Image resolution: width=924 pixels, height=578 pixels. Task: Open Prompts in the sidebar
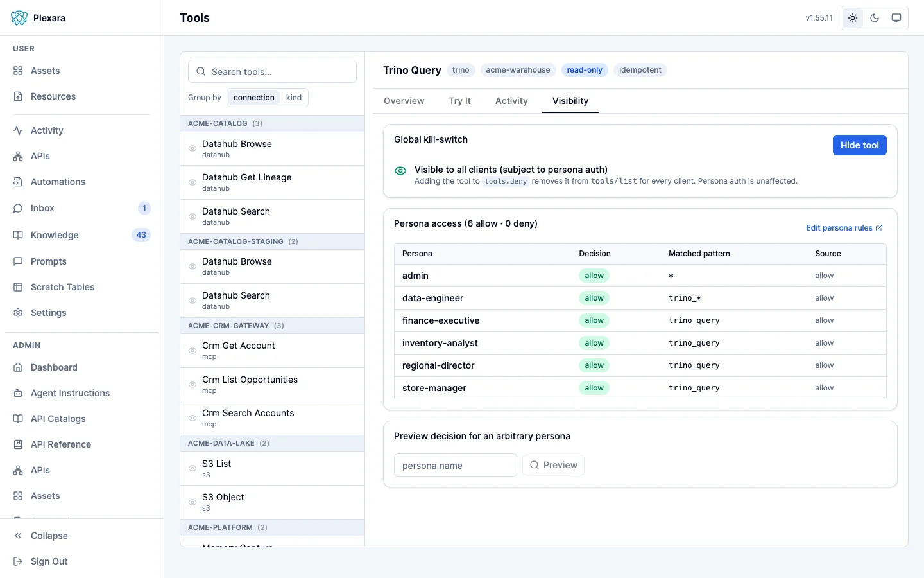[81, 261]
